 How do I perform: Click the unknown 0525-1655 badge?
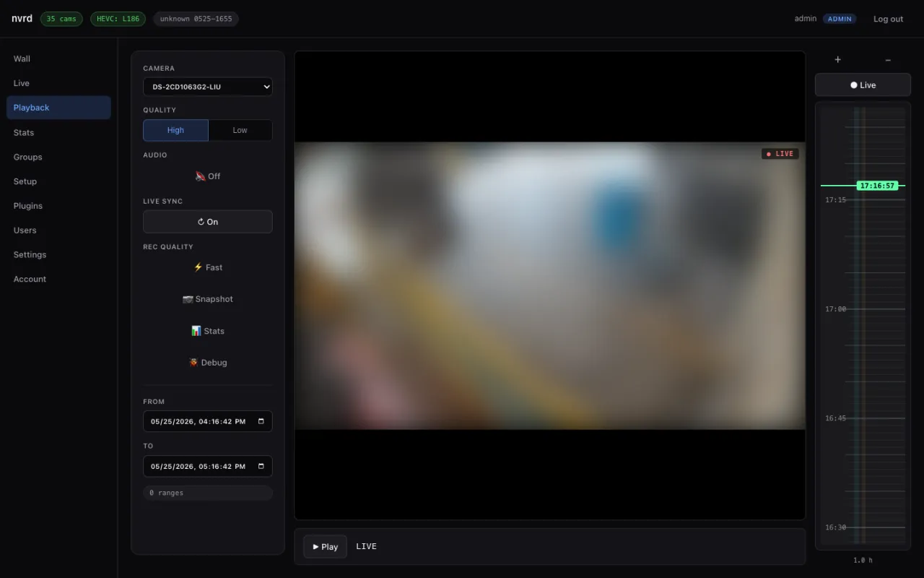196,19
